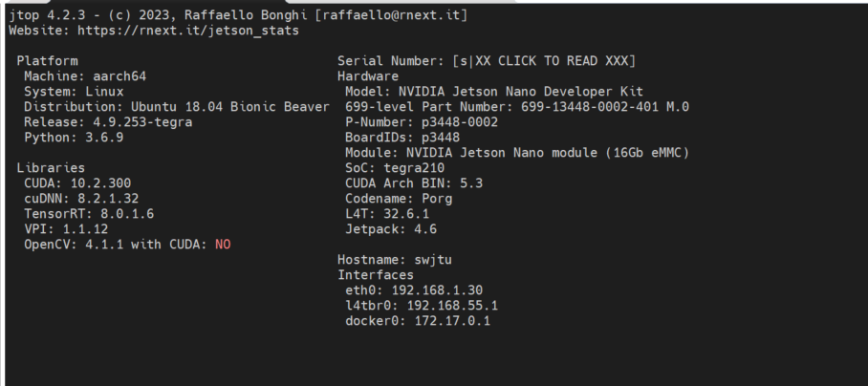Click the L4T 32.6.1 version
This screenshot has height=386, width=868.
(406, 214)
